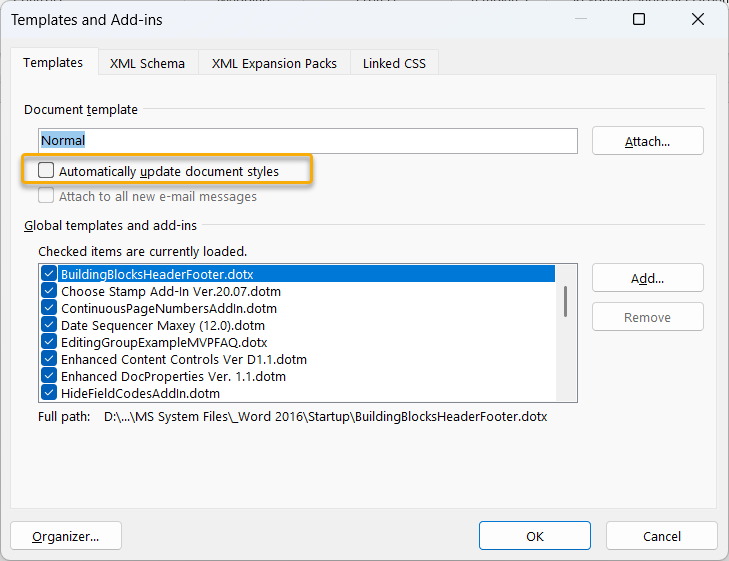Viewport: 729px width, 561px height.
Task: Click the Full path text value
Action: (325, 416)
